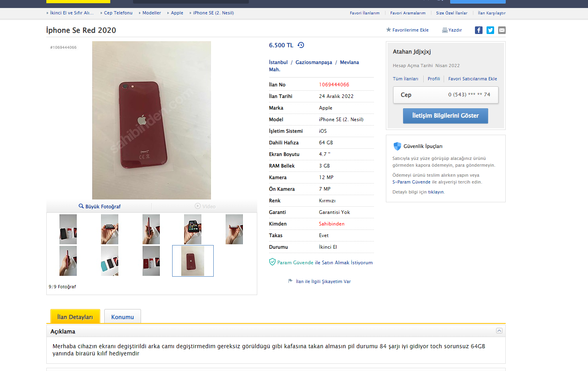Open Favori İlanlarım menu item

point(365,13)
